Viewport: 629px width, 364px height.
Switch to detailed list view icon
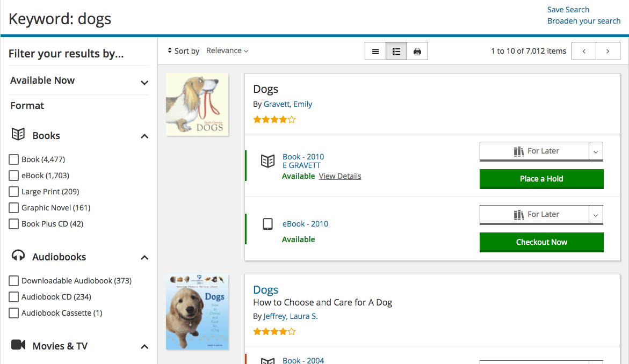(396, 52)
